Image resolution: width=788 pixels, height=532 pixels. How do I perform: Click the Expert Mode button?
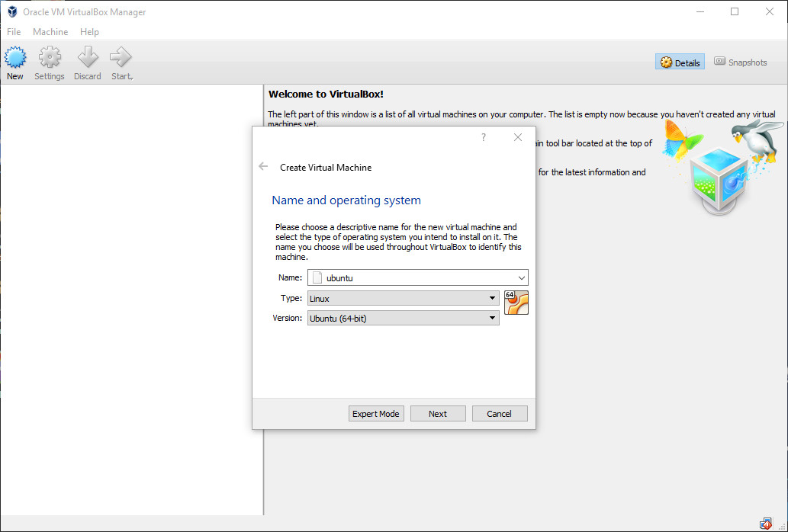click(x=376, y=414)
